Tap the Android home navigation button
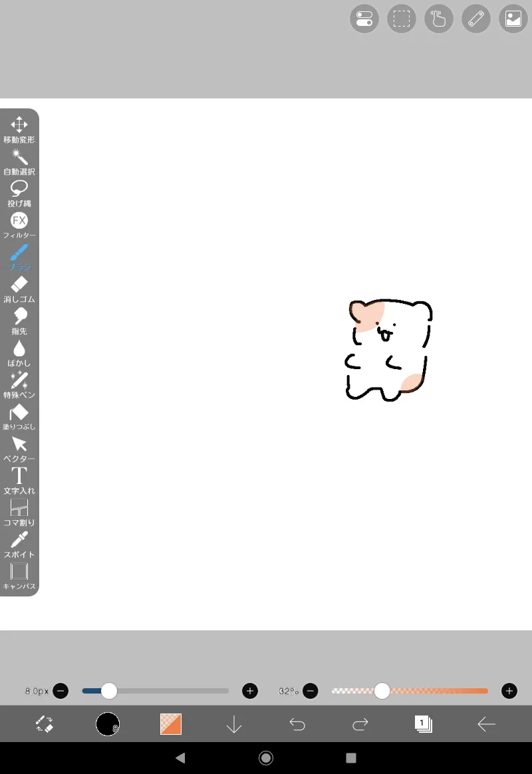 click(x=266, y=758)
